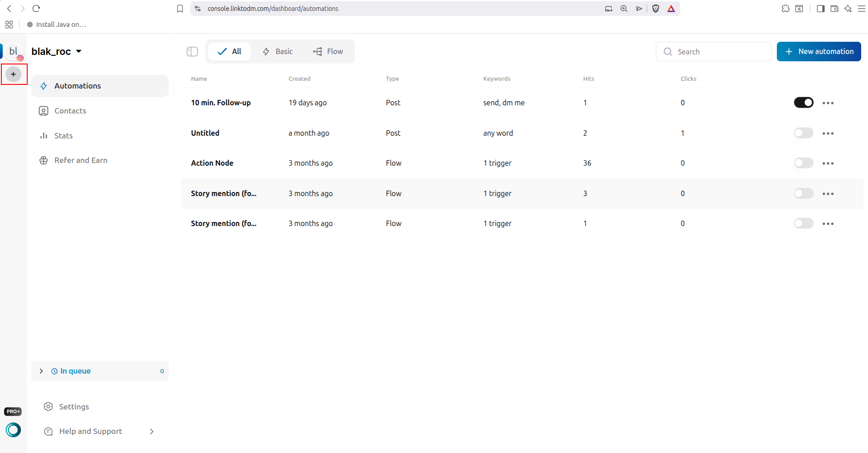The image size is (868, 453).
Task: Click the Brave shields icon in address bar
Action: (655, 9)
